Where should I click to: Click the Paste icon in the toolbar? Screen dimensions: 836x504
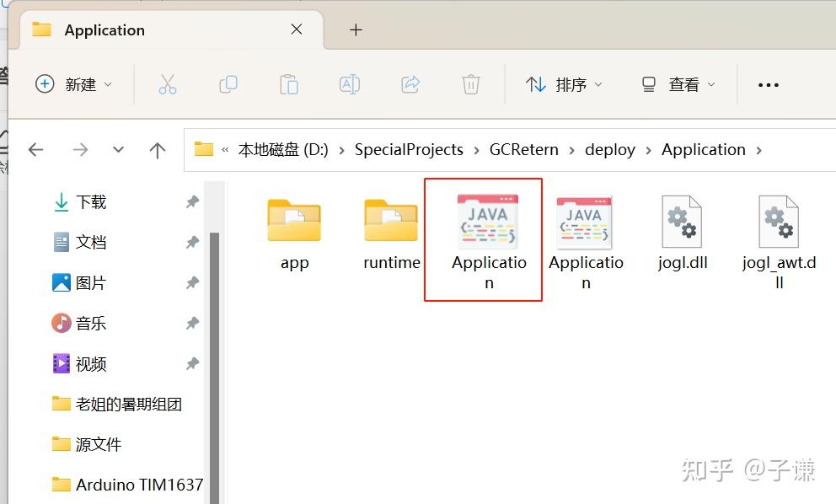pyautogui.click(x=288, y=84)
